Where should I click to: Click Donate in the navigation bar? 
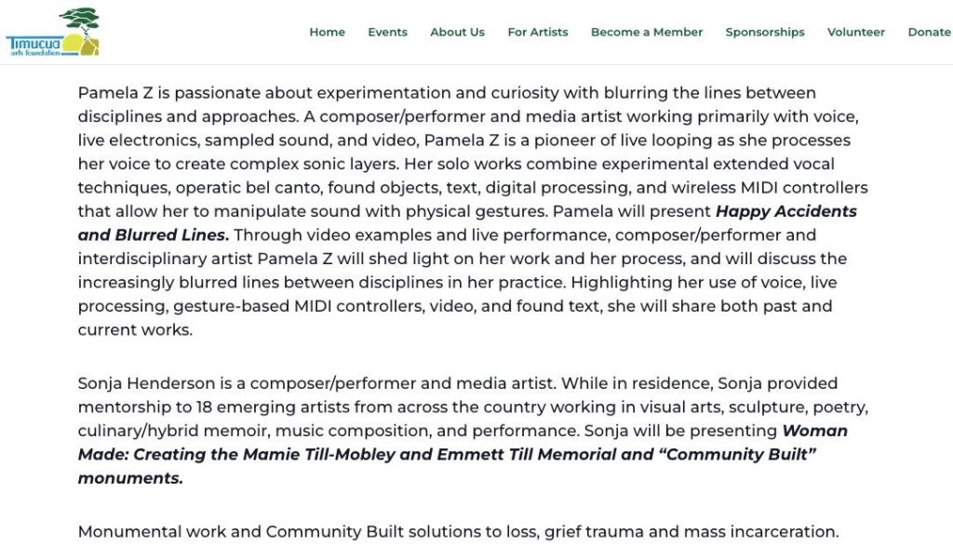(928, 32)
